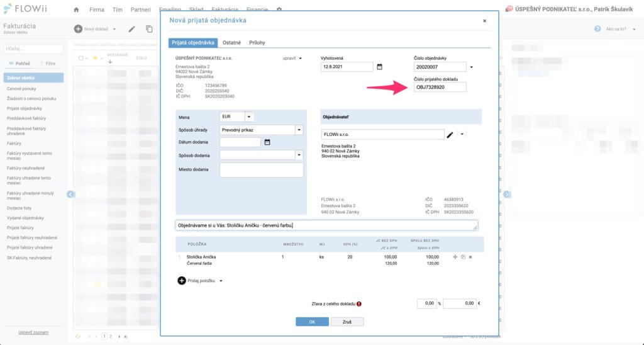This screenshot has width=644, height=345.
Task: Cancel with the Zruš button
Action: pyautogui.click(x=347, y=322)
